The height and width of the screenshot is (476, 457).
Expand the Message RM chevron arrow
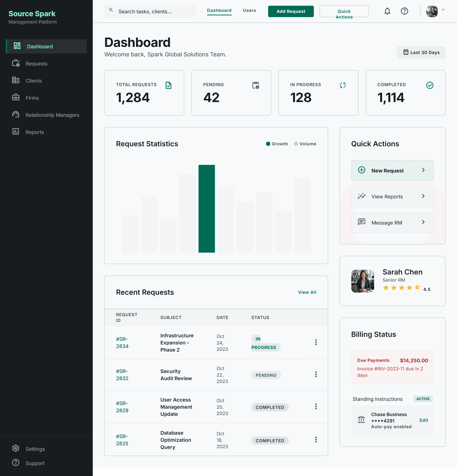423,222
